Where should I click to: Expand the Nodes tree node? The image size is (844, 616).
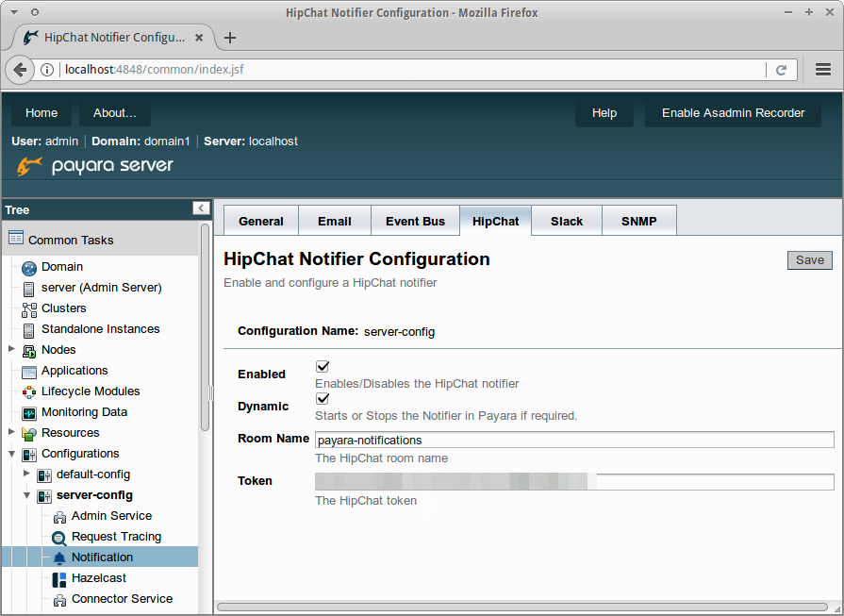tap(11, 349)
